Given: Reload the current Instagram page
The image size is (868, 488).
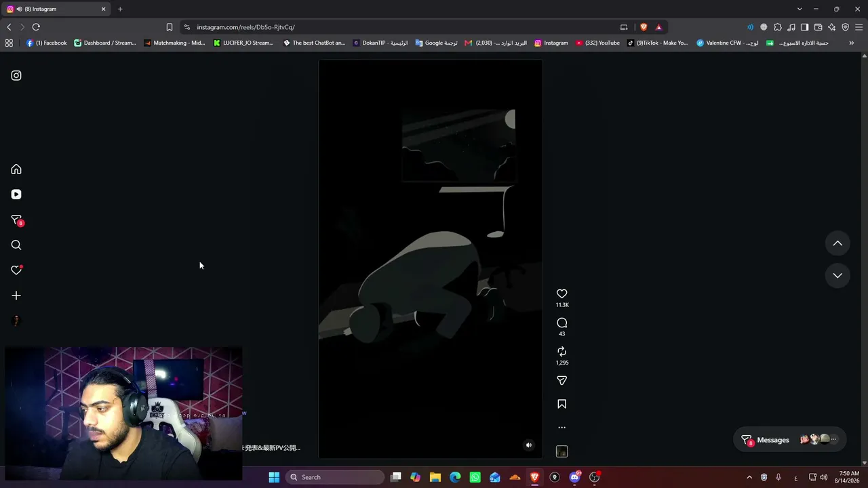Looking at the screenshot, I should pyautogui.click(x=36, y=27).
